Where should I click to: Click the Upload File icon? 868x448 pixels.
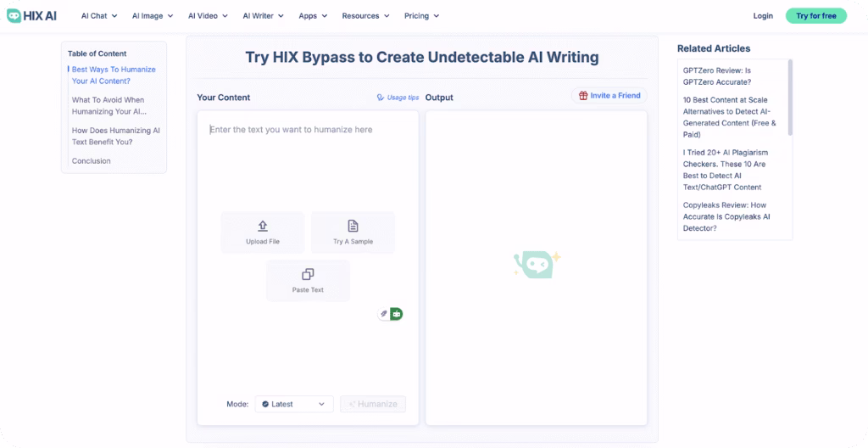(x=263, y=226)
